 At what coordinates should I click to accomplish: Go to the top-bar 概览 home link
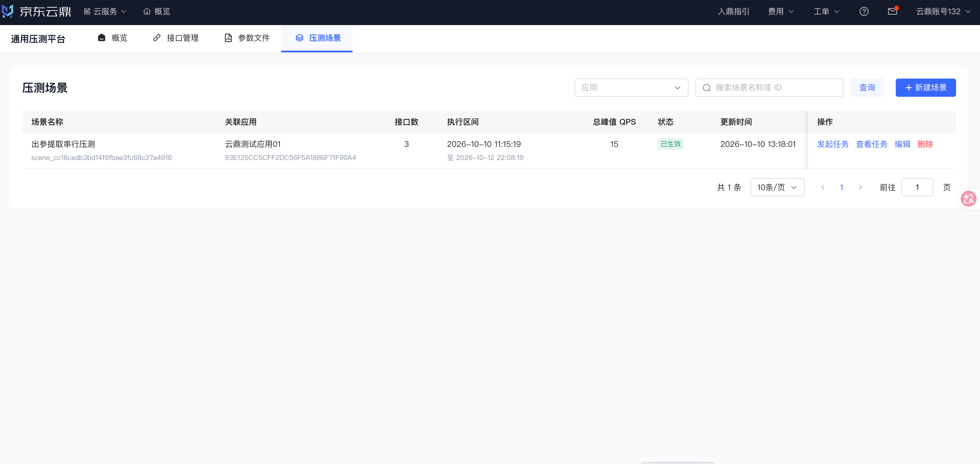pyautogui.click(x=156, y=11)
